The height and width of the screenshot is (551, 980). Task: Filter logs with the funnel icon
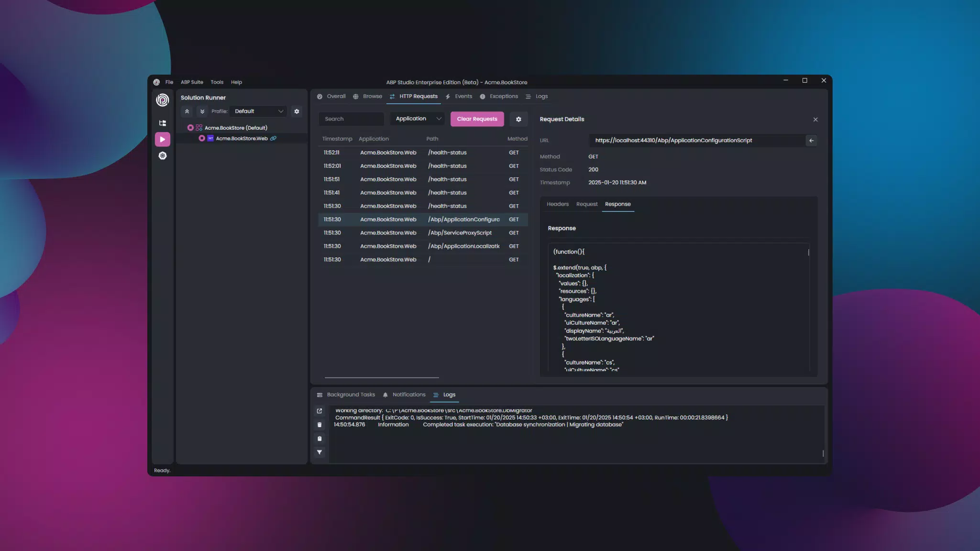319,452
